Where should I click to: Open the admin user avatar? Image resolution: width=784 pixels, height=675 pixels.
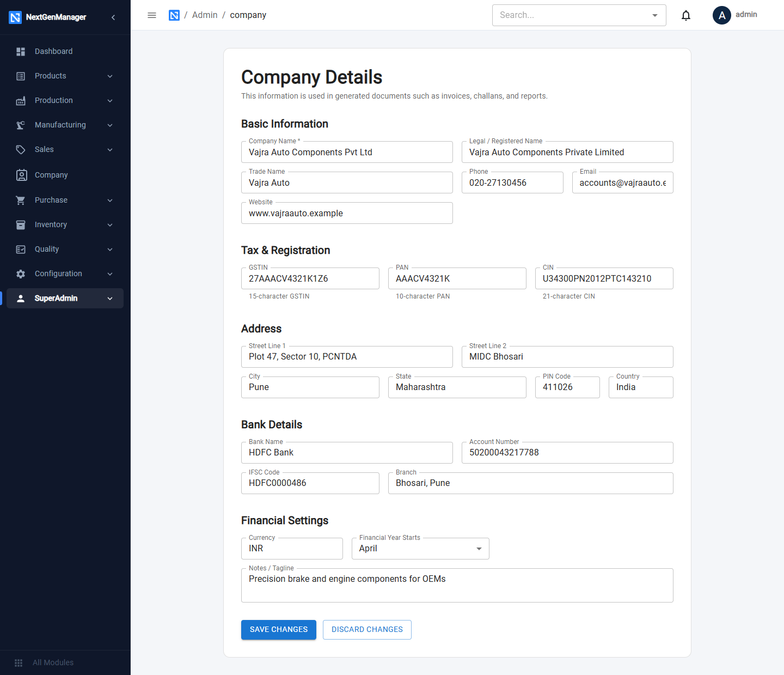tap(722, 15)
